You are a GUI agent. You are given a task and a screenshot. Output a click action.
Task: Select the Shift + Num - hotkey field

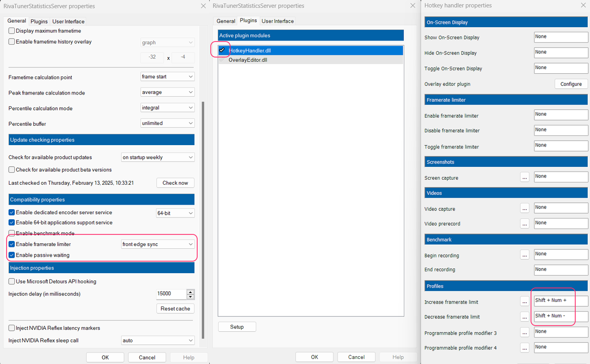coord(561,317)
